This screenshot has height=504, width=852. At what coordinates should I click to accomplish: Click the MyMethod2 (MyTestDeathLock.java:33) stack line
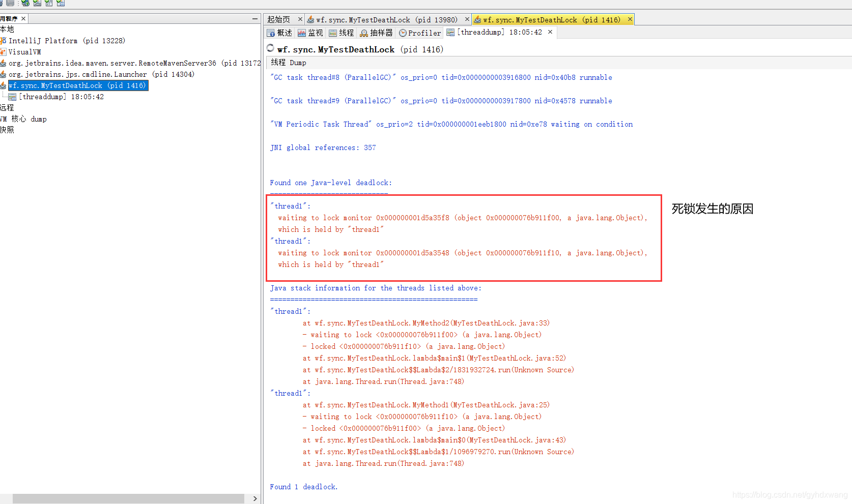pos(427,323)
